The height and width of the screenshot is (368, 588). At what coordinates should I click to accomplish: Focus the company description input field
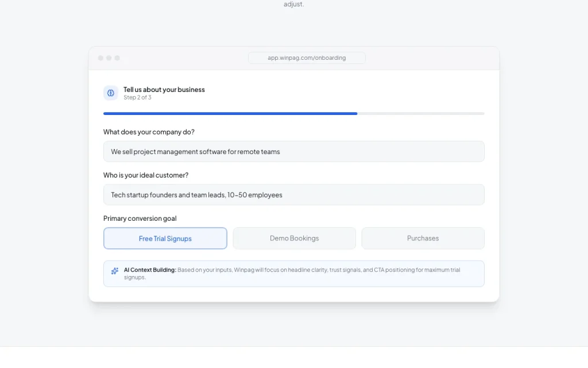[294, 152]
